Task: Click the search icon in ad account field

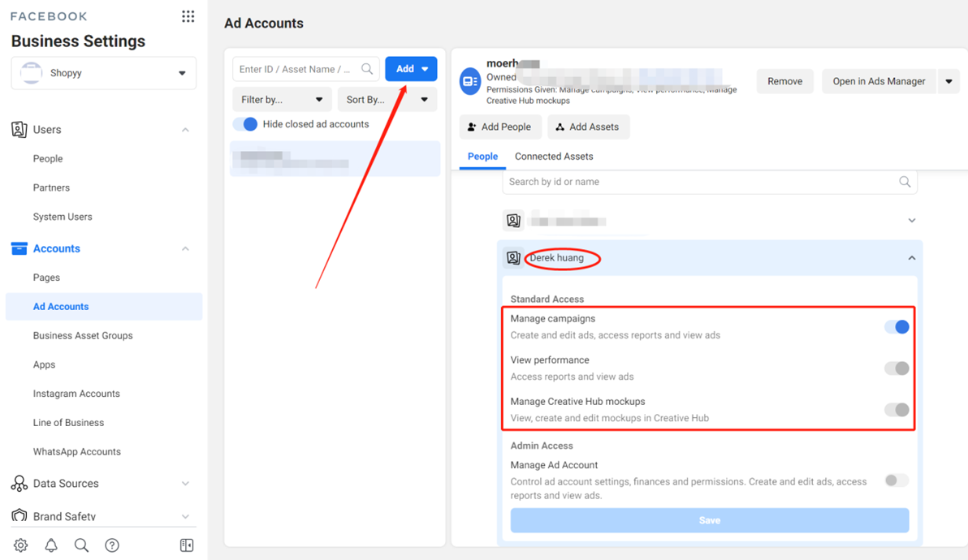Action: pos(367,69)
